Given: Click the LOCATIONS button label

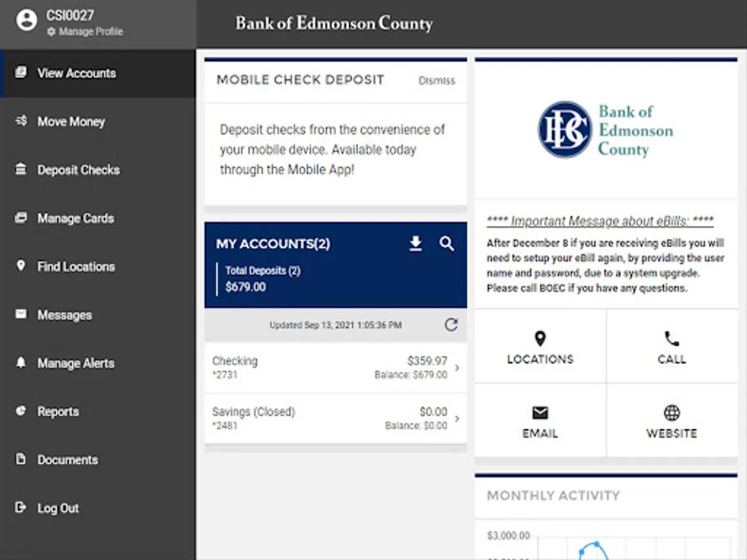Looking at the screenshot, I should 540,359.
